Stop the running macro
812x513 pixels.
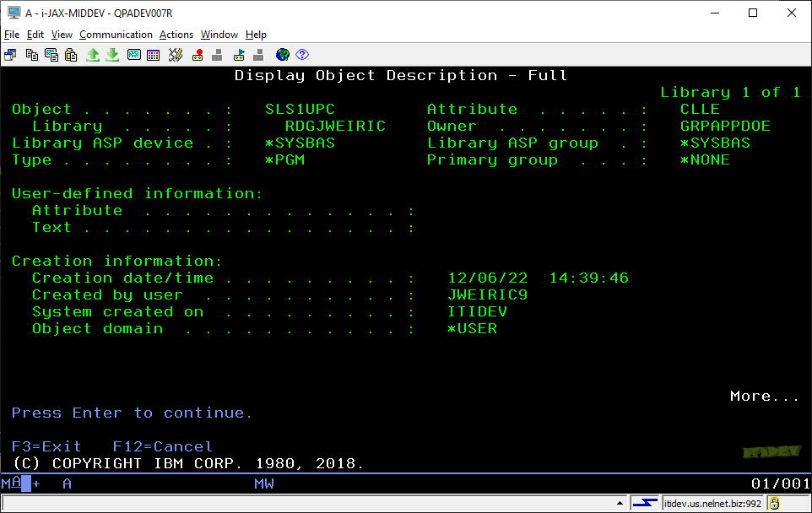pos(218,54)
